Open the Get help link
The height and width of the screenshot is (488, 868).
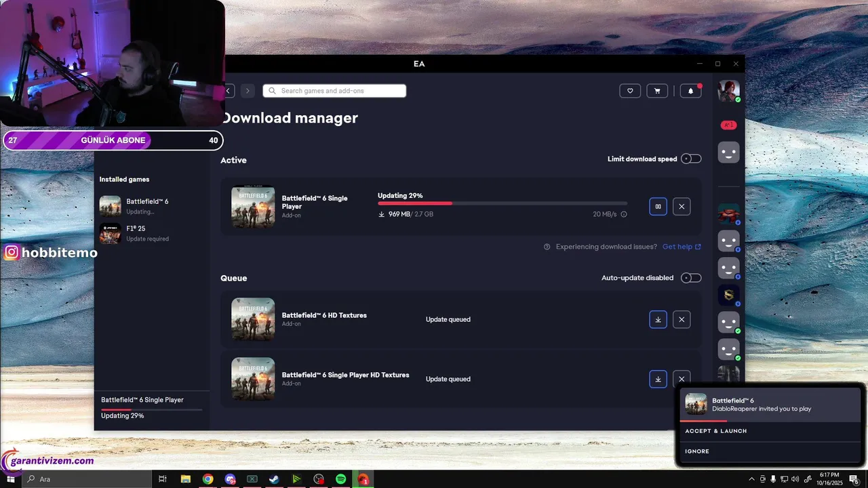click(x=682, y=247)
